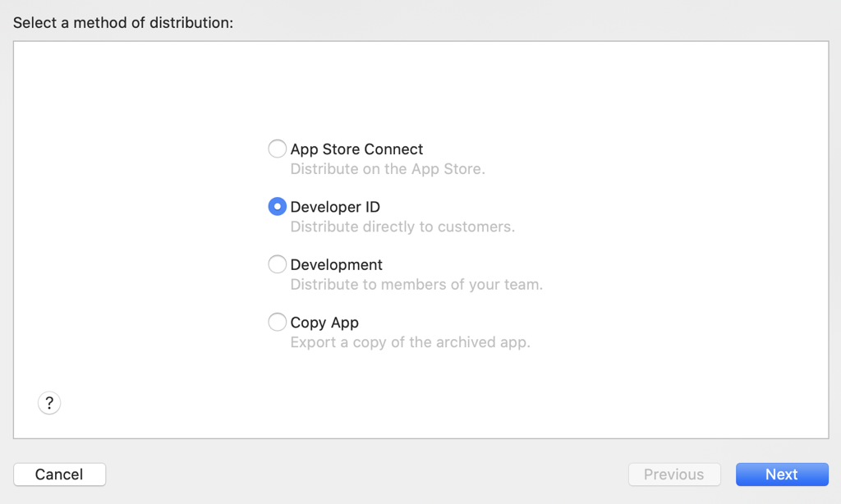Open the help popup via question mark icon
Image resolution: width=841 pixels, height=504 pixels.
pyautogui.click(x=48, y=403)
